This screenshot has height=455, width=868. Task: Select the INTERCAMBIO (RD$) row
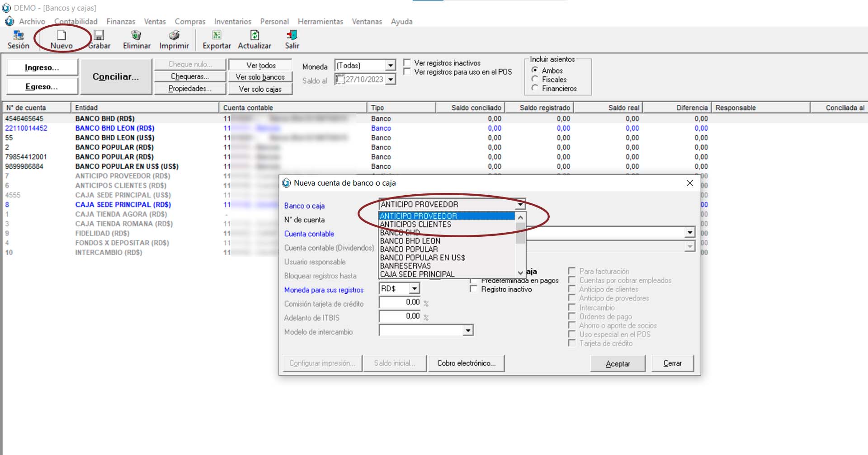tap(108, 253)
